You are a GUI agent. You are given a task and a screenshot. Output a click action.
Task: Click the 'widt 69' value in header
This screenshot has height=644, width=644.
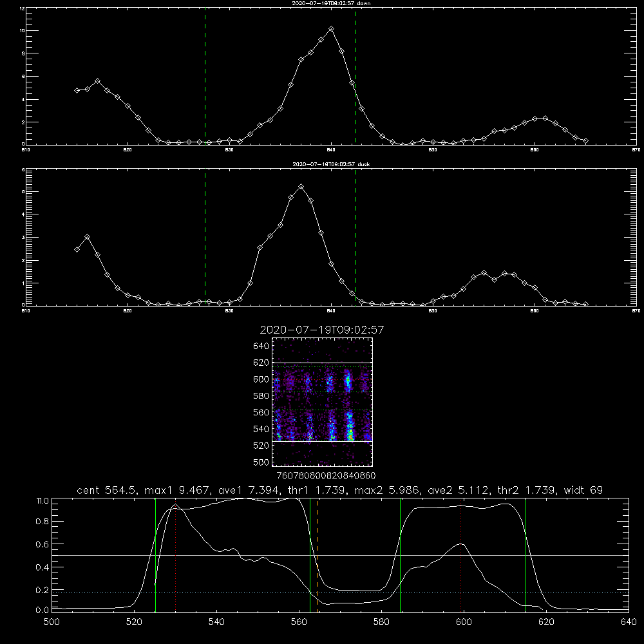583,490
